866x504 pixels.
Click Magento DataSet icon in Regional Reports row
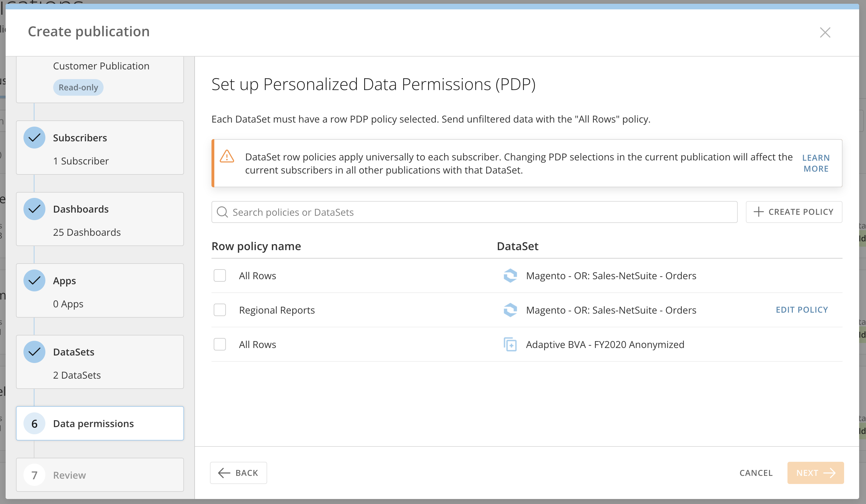(510, 310)
